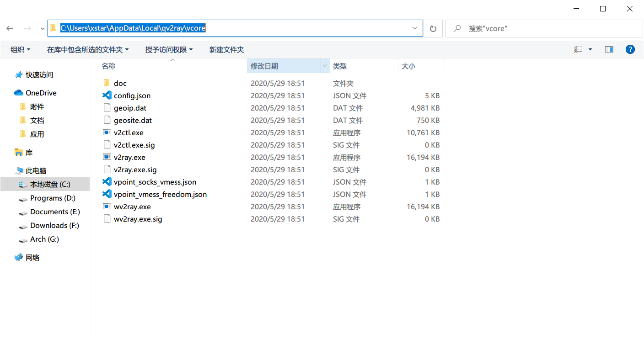
Task: Select the wv2ray.exe.sig file icon
Action: tap(107, 219)
